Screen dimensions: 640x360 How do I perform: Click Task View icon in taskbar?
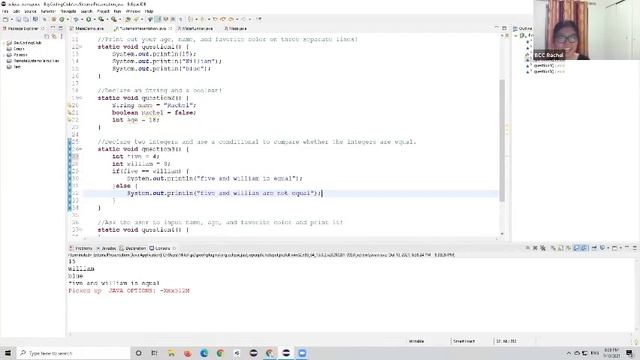click(154, 353)
